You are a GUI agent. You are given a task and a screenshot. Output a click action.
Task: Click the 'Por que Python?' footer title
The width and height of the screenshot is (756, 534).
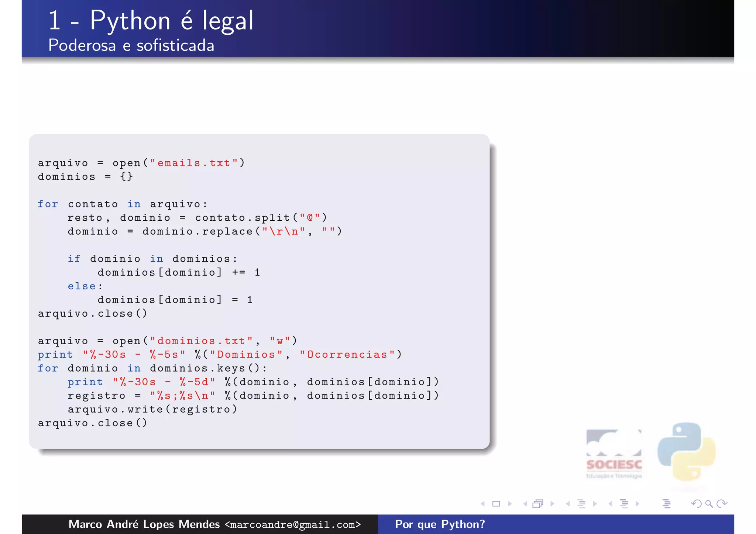pyautogui.click(x=440, y=524)
